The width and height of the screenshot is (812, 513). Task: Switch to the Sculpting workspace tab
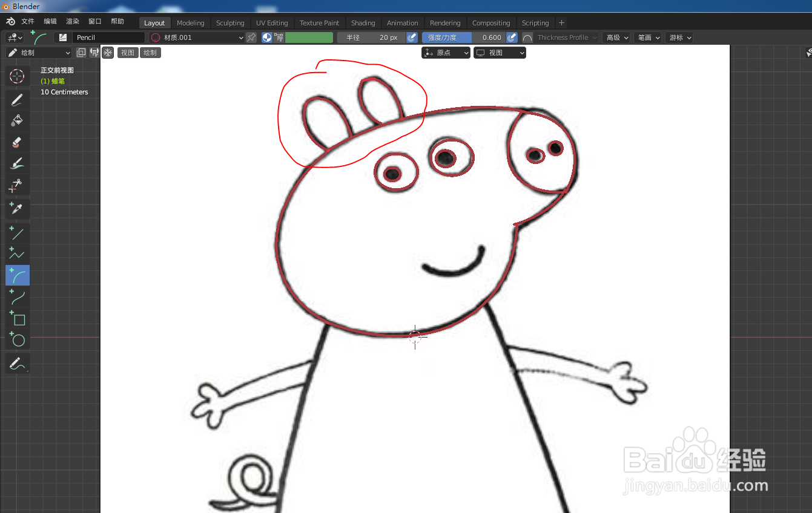[x=230, y=22]
